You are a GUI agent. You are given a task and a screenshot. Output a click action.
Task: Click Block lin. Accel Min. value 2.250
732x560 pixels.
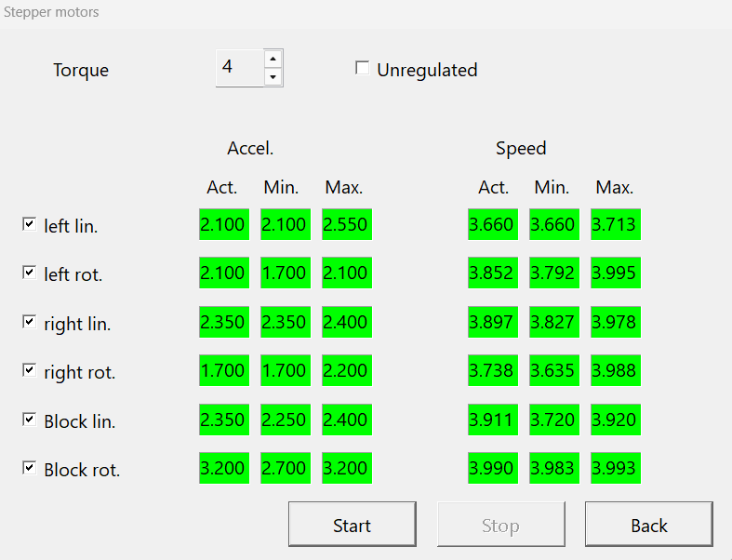pos(286,420)
